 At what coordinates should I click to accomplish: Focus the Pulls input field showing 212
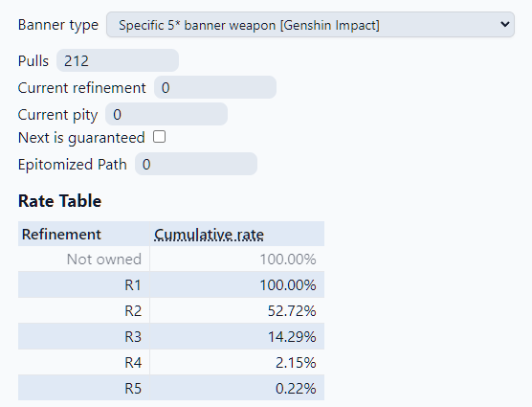[x=118, y=60]
